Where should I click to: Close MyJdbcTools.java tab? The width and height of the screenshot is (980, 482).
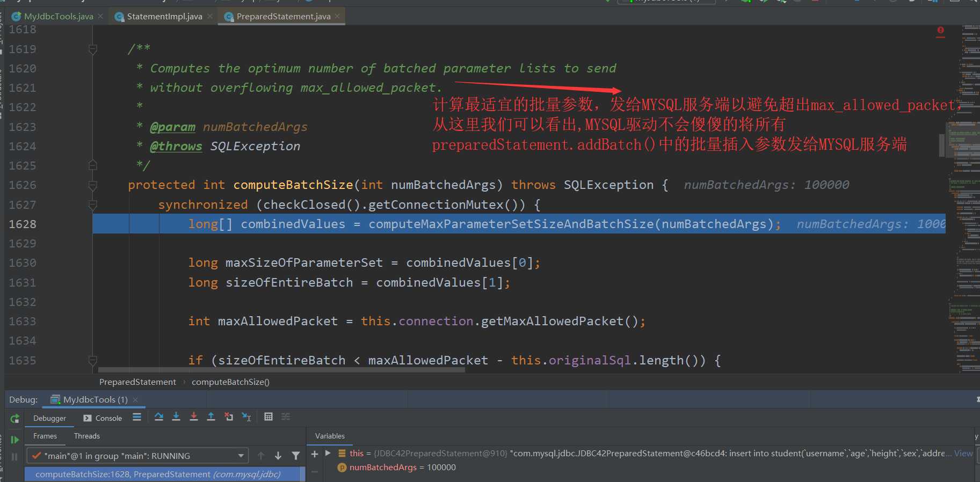(100, 17)
